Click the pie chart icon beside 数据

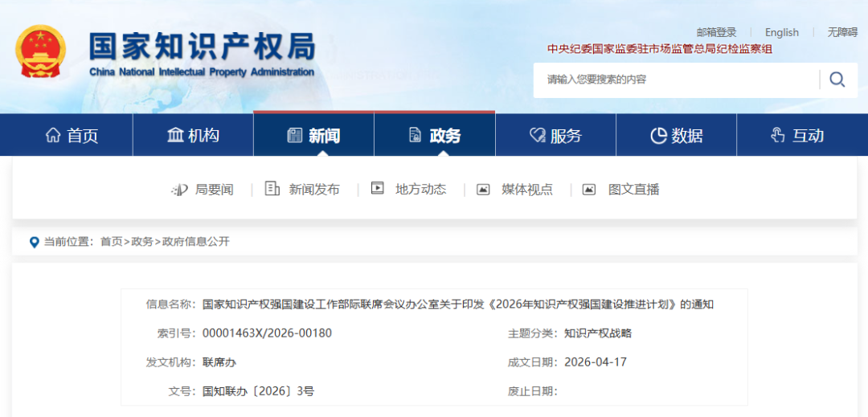[x=659, y=135]
